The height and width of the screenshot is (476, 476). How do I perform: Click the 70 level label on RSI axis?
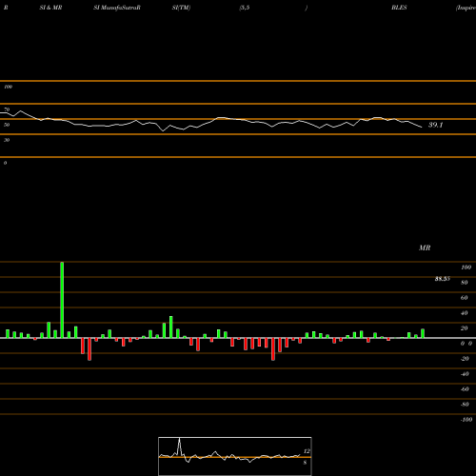[x=7, y=109]
